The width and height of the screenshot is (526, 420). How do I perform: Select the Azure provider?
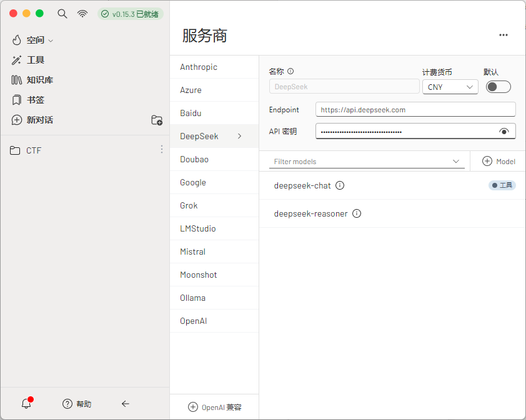click(214, 90)
